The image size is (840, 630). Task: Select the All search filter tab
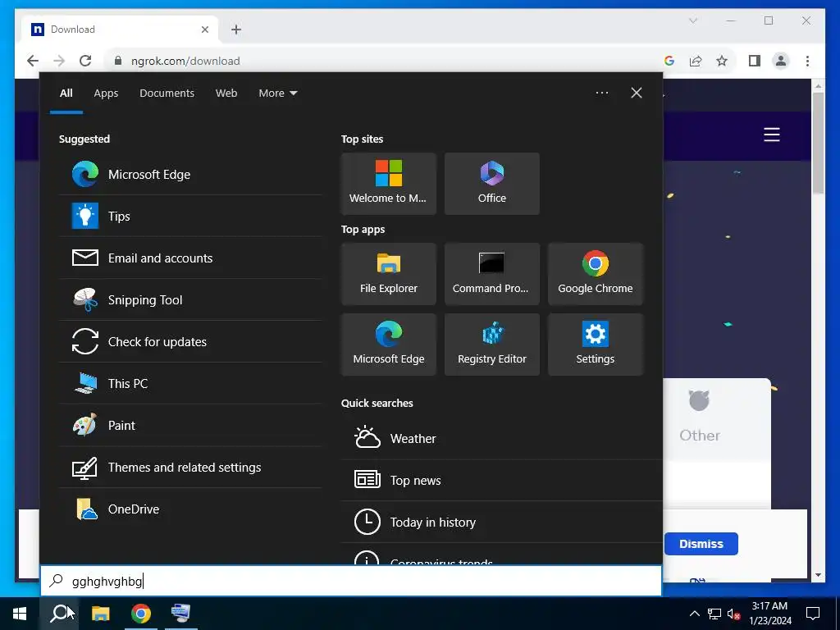(x=66, y=93)
